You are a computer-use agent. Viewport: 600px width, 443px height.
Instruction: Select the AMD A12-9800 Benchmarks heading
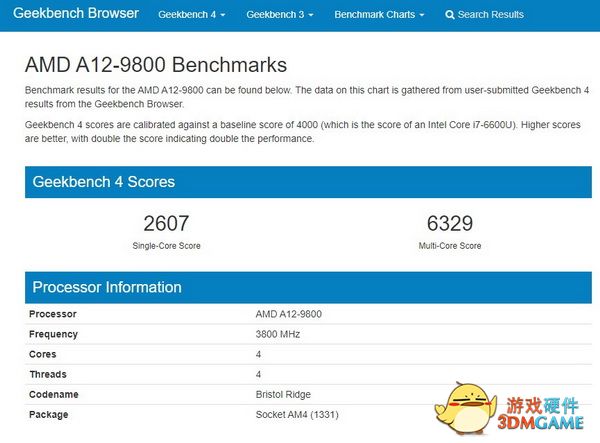pos(156,65)
